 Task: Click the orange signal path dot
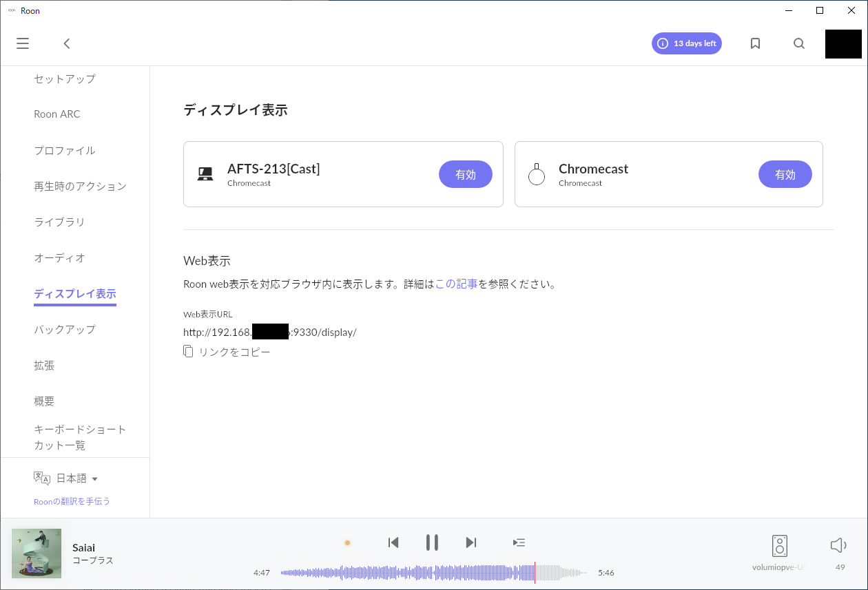click(x=347, y=542)
